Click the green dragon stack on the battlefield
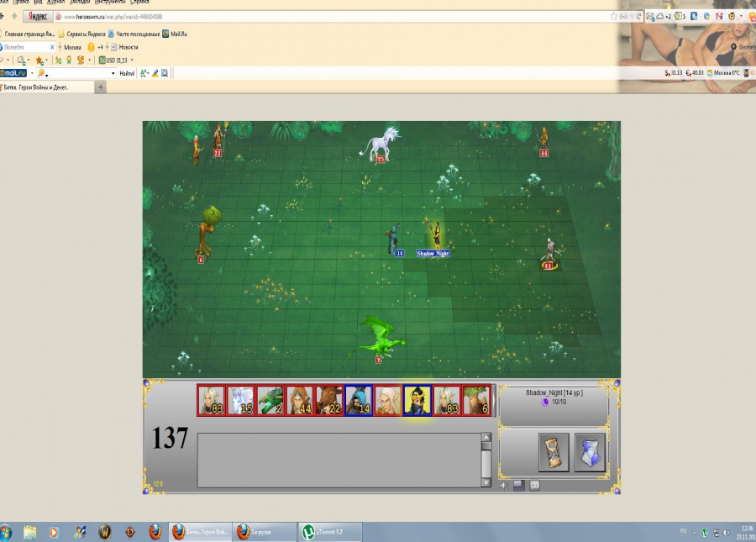756x542 pixels. click(379, 338)
